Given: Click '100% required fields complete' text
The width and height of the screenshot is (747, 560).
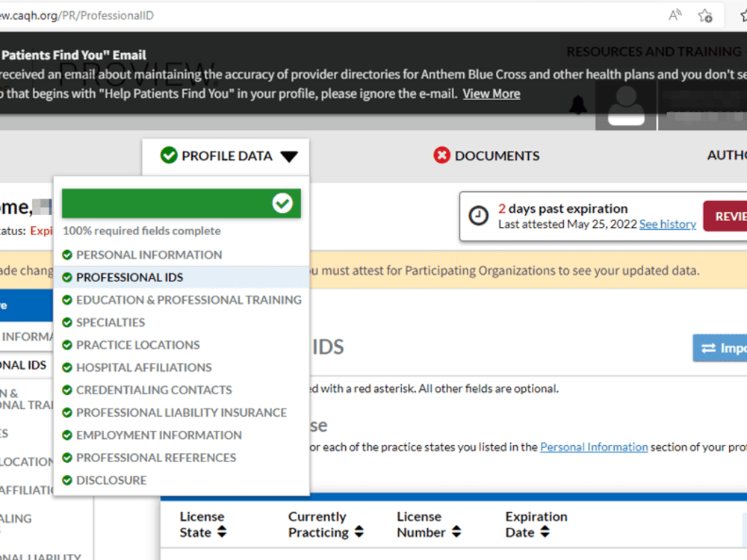Looking at the screenshot, I should 141,231.
